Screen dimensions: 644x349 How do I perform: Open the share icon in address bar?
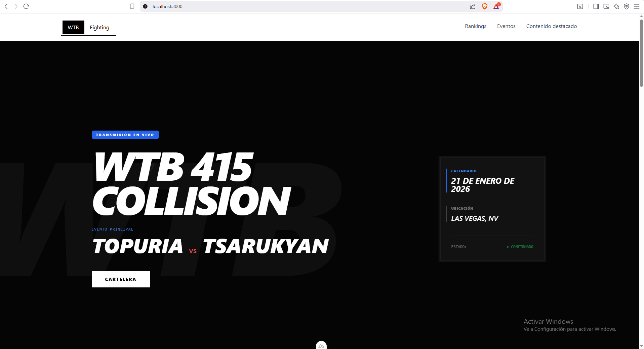click(473, 6)
